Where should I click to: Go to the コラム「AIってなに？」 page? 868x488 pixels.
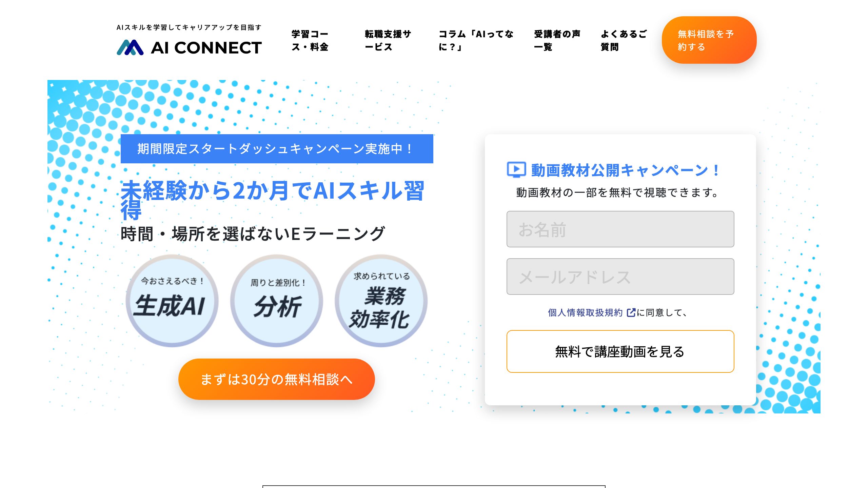click(x=476, y=40)
